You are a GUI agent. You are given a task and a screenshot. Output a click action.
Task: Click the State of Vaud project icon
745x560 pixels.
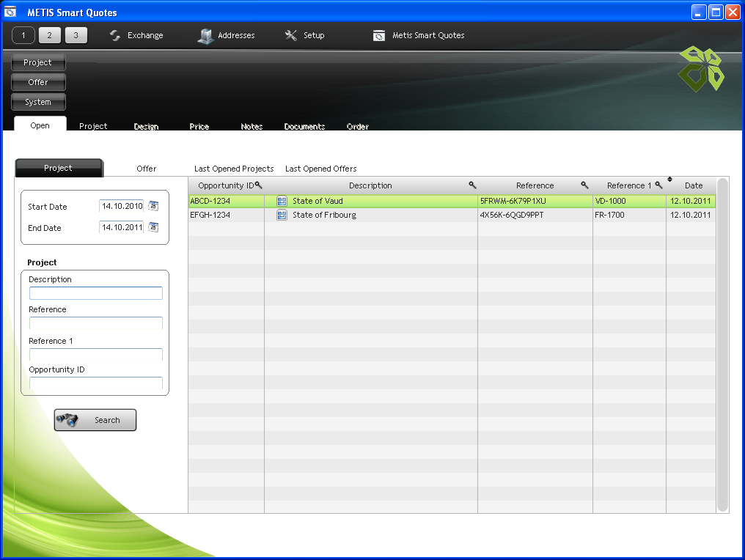coord(282,201)
